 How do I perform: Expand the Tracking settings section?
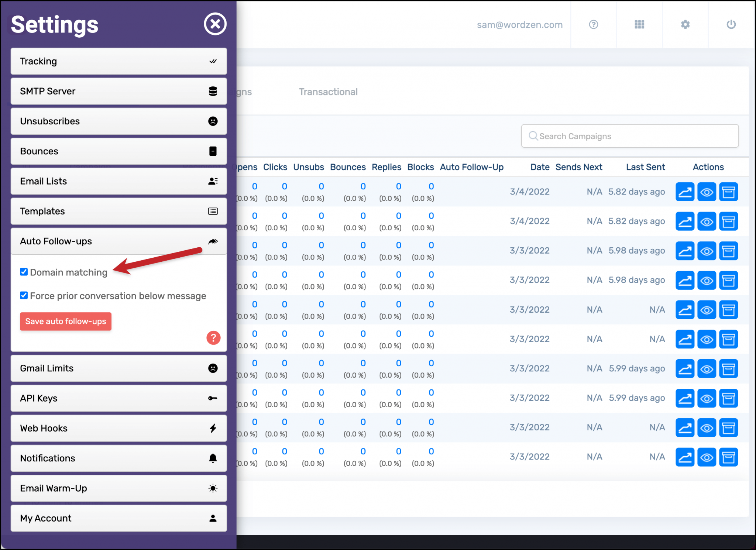click(x=118, y=61)
